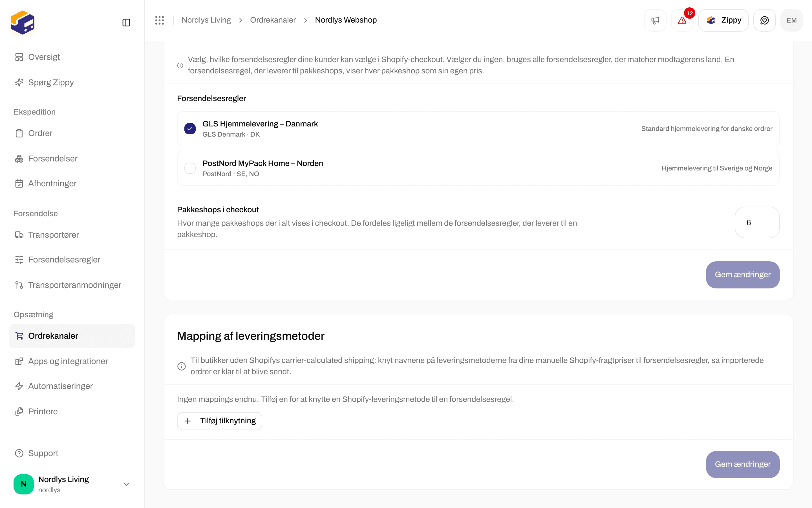Viewport: 812px width, 508px height.
Task: Open Support in the sidebar
Action: [72, 453]
